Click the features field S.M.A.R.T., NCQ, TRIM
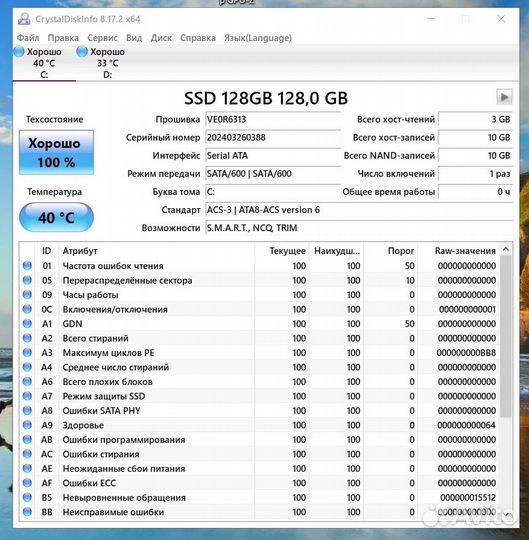 point(359,228)
